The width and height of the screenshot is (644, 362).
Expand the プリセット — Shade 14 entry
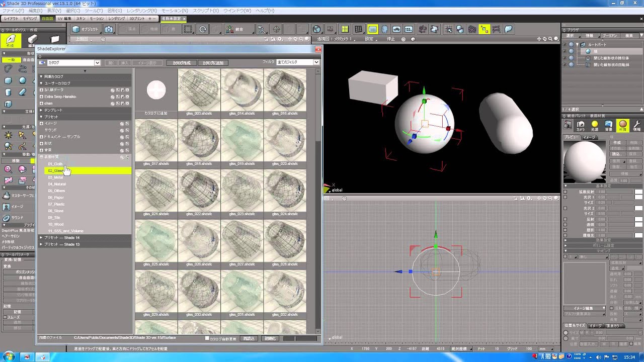[41, 238]
